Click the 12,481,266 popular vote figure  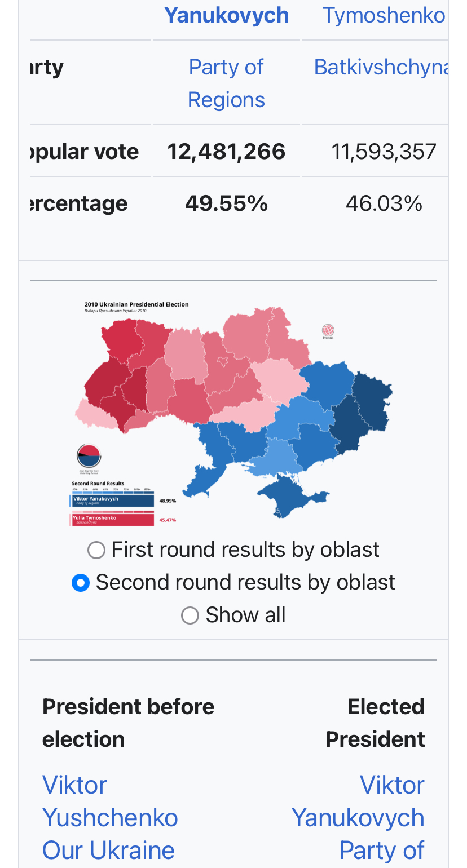(226, 152)
